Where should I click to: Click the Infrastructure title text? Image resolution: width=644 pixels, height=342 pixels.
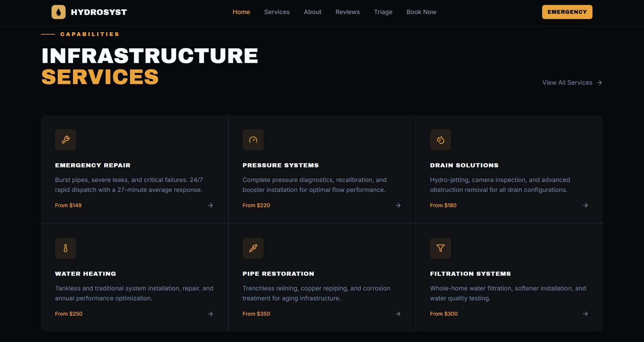click(x=150, y=56)
